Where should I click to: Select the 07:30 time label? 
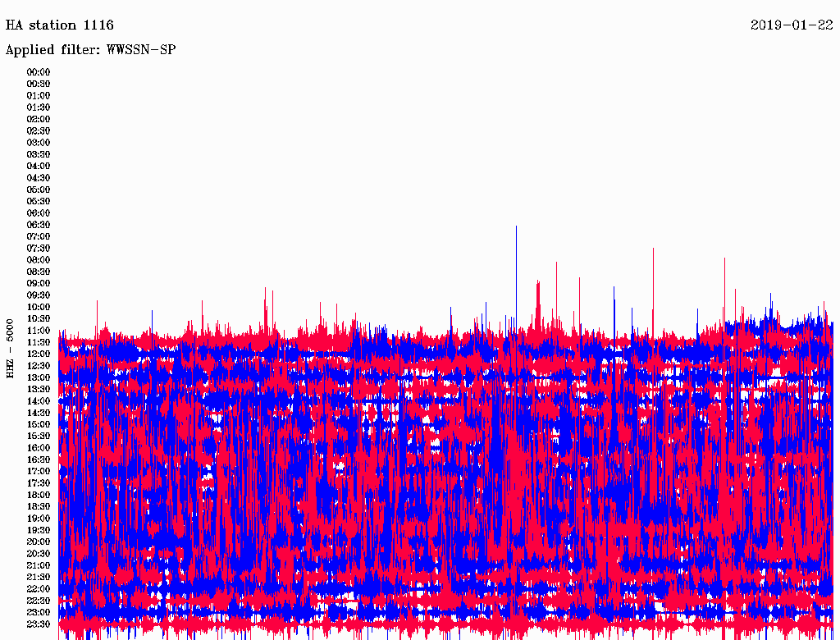point(39,249)
